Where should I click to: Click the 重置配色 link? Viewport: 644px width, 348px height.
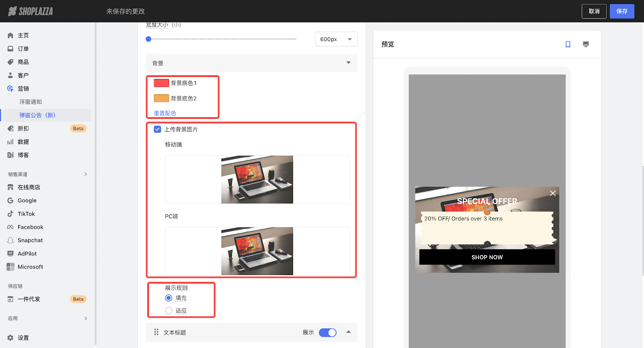tap(165, 113)
